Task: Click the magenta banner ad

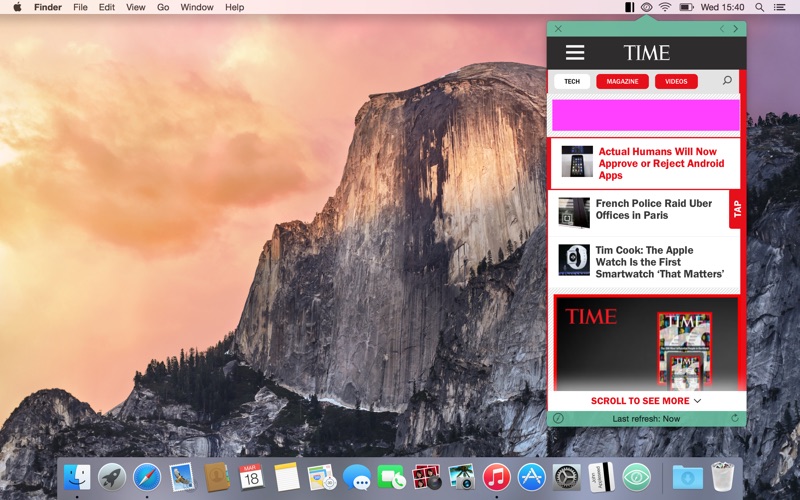Action: click(x=645, y=115)
